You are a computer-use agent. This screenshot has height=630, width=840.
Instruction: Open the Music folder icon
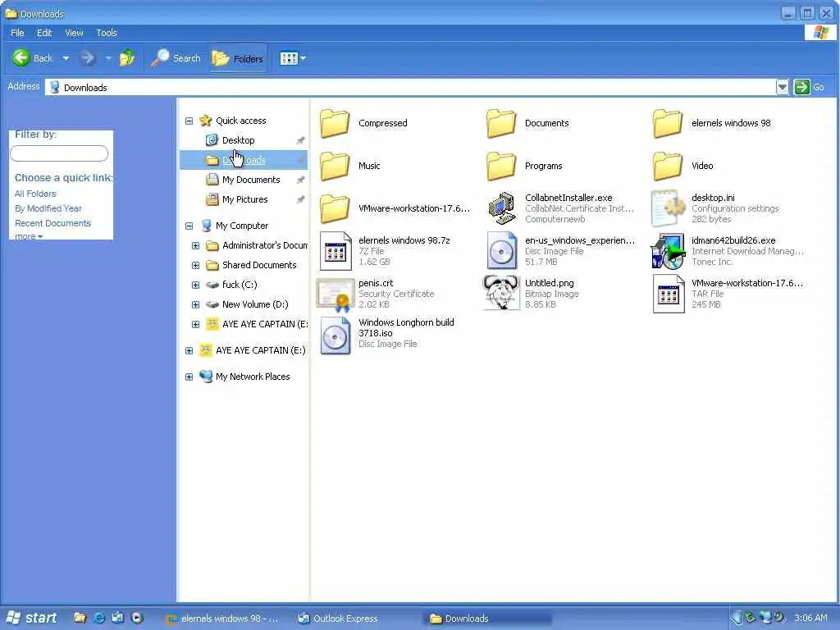point(335,166)
